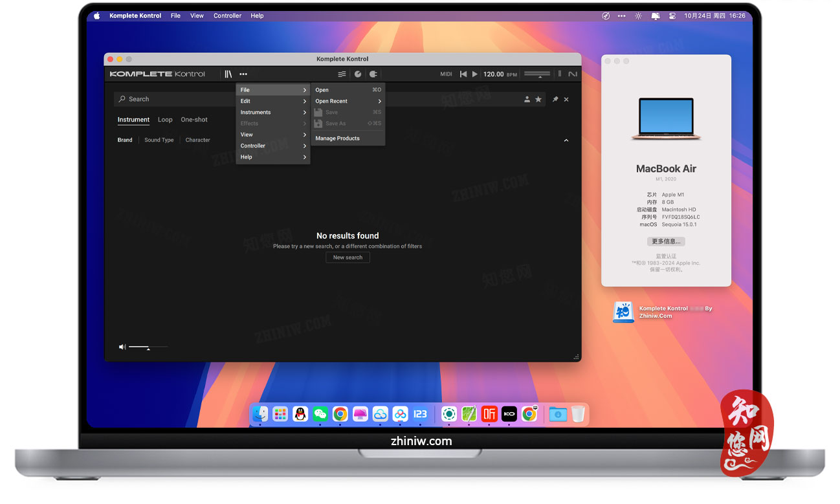Viewport: 840px width, 504px height.
Task: Switch to the Instrument tab
Action: 133,120
